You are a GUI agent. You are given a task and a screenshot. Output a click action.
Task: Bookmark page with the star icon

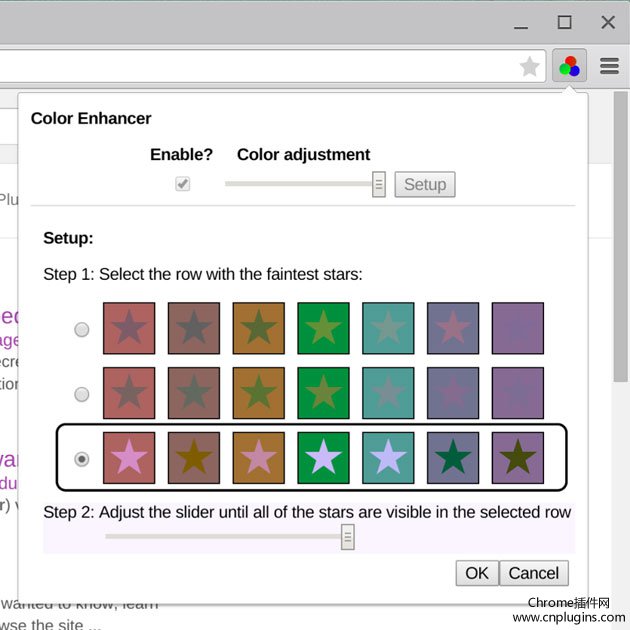point(529,66)
